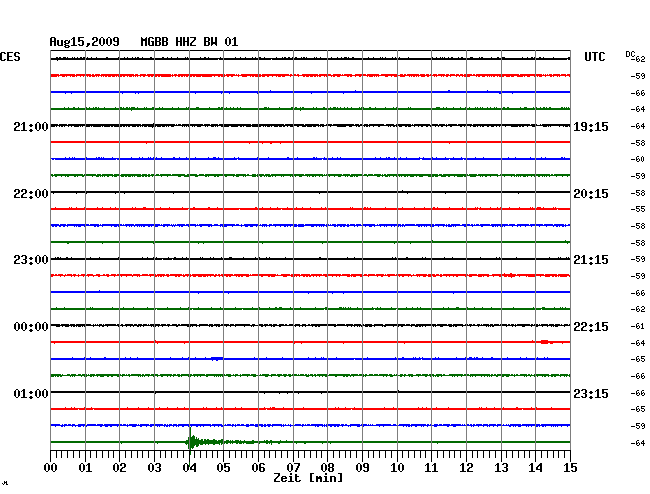Click the red burst near minute 14 below 22:15
This screenshot has height=494, width=650.
pos(545,342)
